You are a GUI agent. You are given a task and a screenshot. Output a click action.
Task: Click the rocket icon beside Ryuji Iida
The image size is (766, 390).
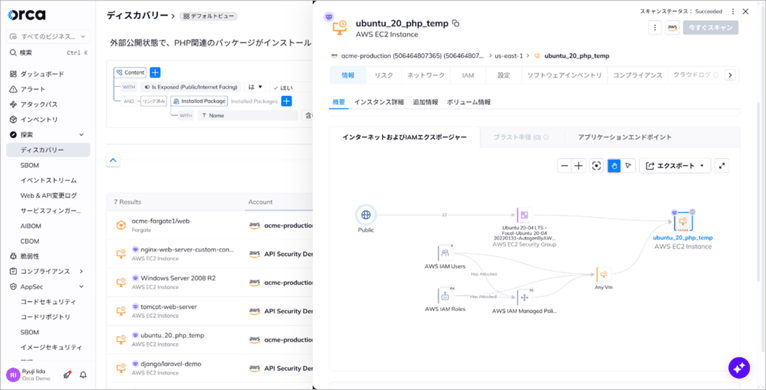point(67,375)
